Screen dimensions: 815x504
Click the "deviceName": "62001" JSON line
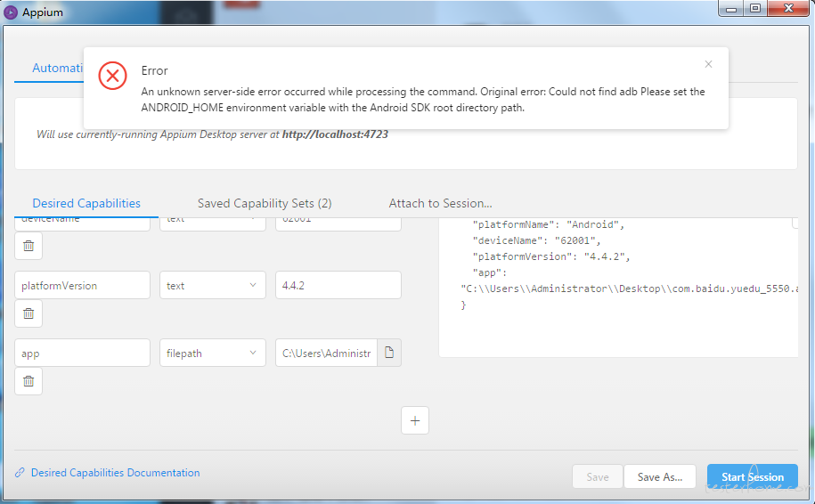536,240
